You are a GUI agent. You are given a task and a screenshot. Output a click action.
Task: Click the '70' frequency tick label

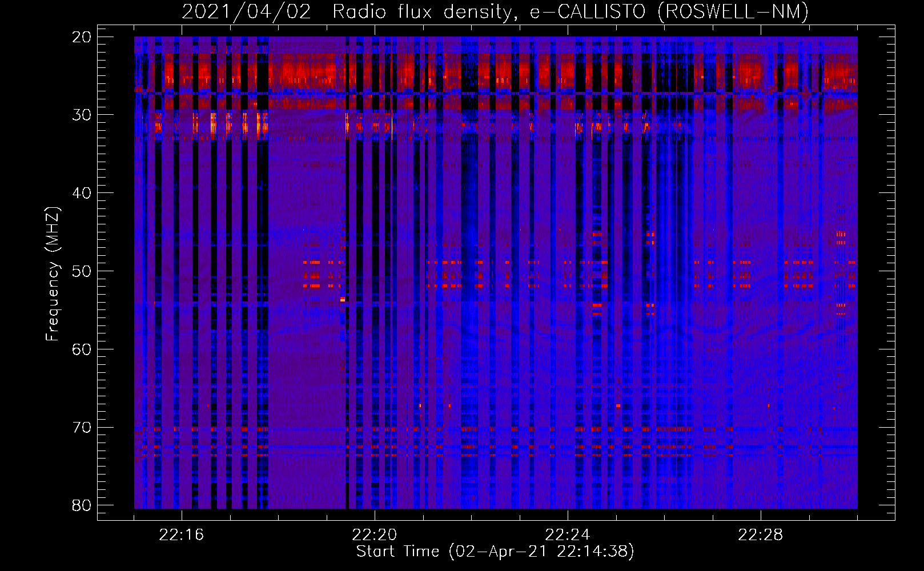coord(82,428)
